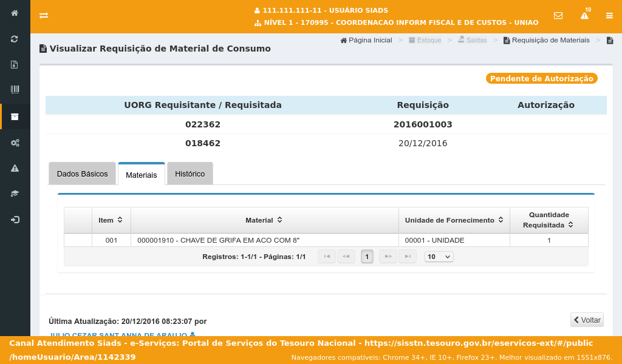The image size is (622, 364).
Task: Click Requisição de Materiais breadcrumb link
Action: 547,40
